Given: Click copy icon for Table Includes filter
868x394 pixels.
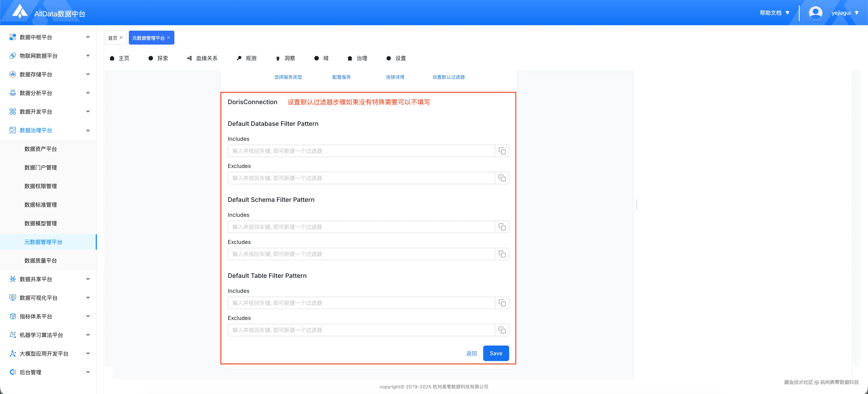Looking at the screenshot, I should click(x=502, y=303).
